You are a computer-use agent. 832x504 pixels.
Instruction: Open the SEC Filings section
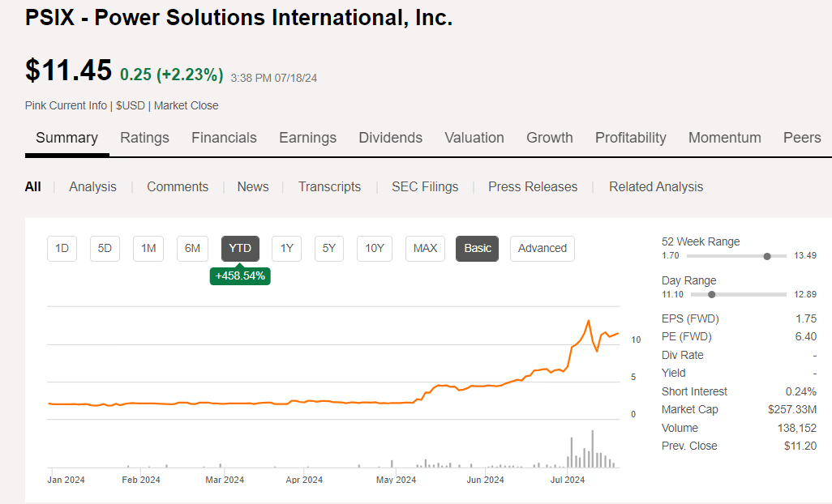point(425,186)
